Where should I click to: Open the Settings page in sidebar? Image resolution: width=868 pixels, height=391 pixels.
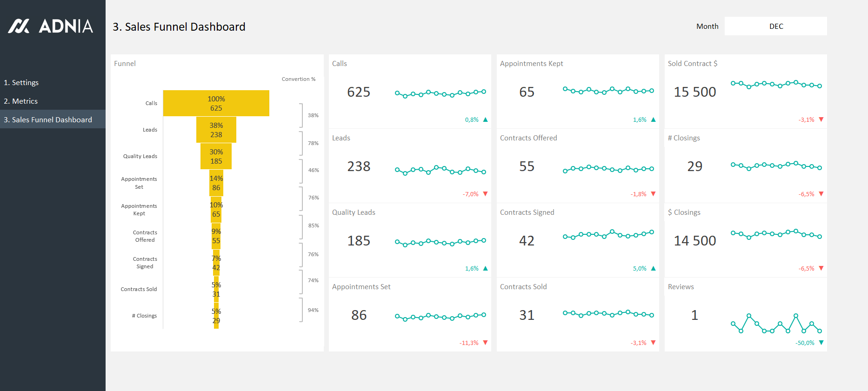pos(21,82)
